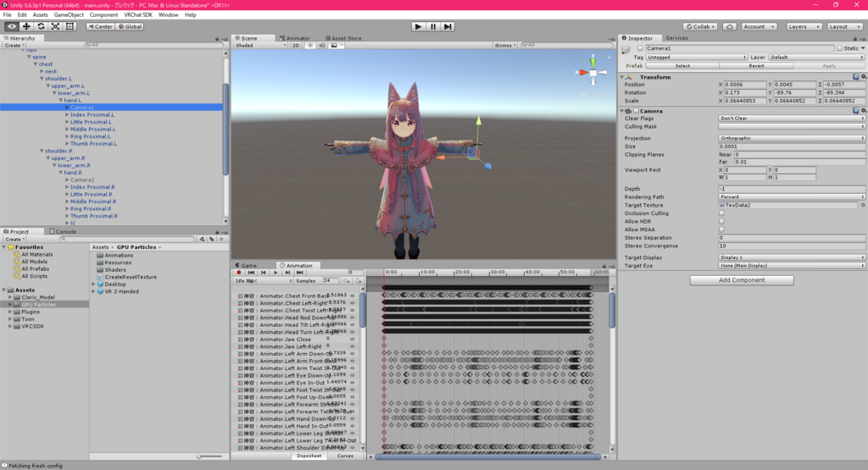Screen dimensions: 868x470
Task: Select the Hand view tool in the toolbar
Action: point(12,26)
